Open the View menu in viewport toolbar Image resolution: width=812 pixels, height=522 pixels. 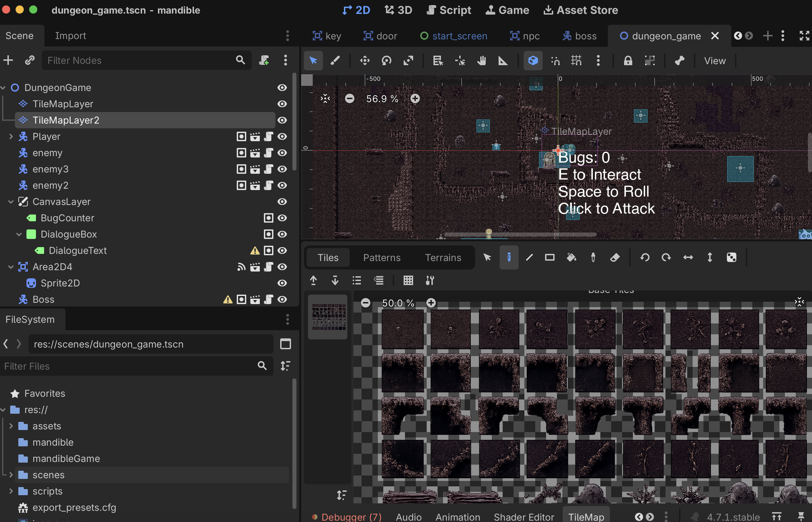point(715,61)
